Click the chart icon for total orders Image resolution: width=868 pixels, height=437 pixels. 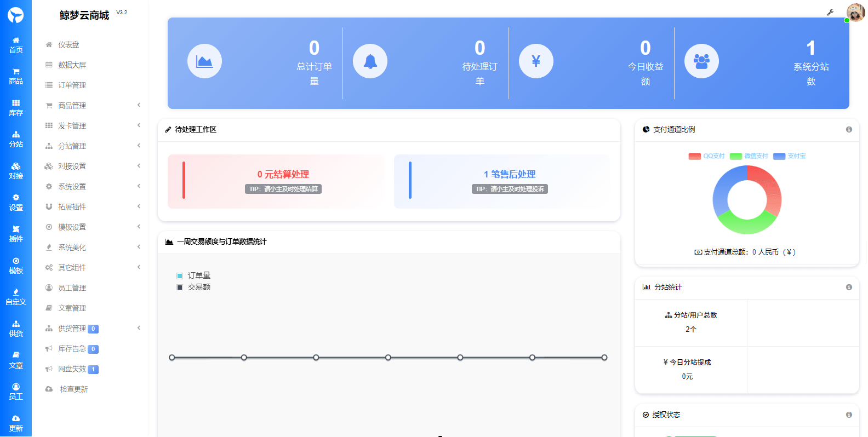point(204,61)
